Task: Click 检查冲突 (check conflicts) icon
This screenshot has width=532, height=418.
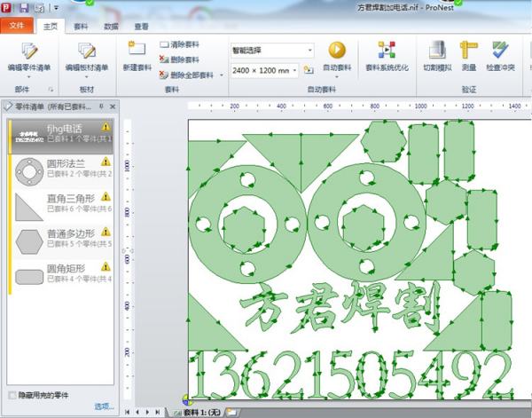Action: (x=500, y=51)
